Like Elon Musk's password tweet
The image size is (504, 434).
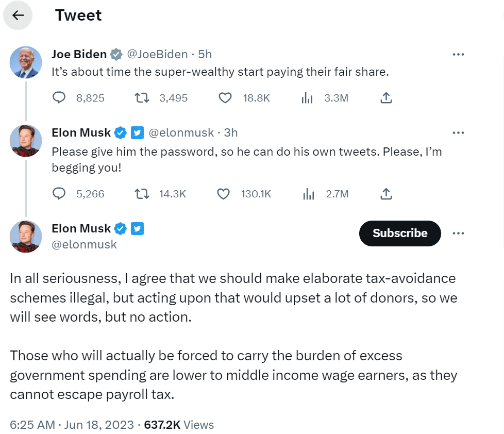click(223, 194)
